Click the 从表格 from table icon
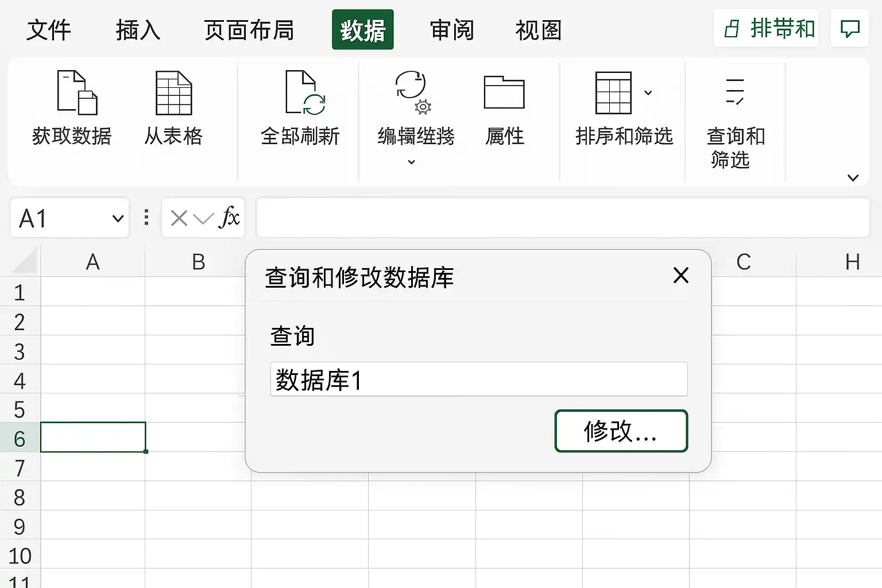 click(174, 92)
